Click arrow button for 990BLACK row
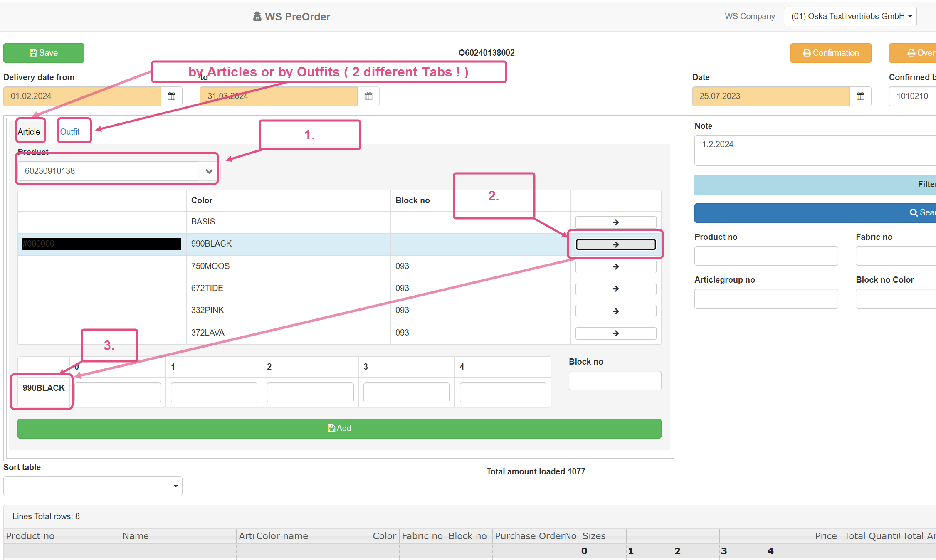Viewport: 936px width, 560px height. click(615, 244)
